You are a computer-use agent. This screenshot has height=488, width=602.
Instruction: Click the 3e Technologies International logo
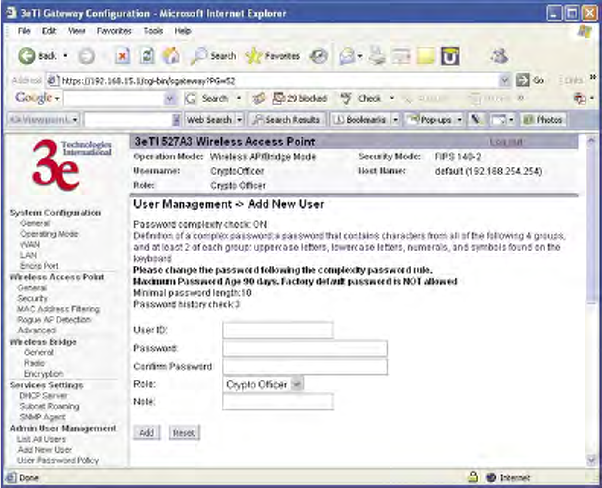[71, 165]
